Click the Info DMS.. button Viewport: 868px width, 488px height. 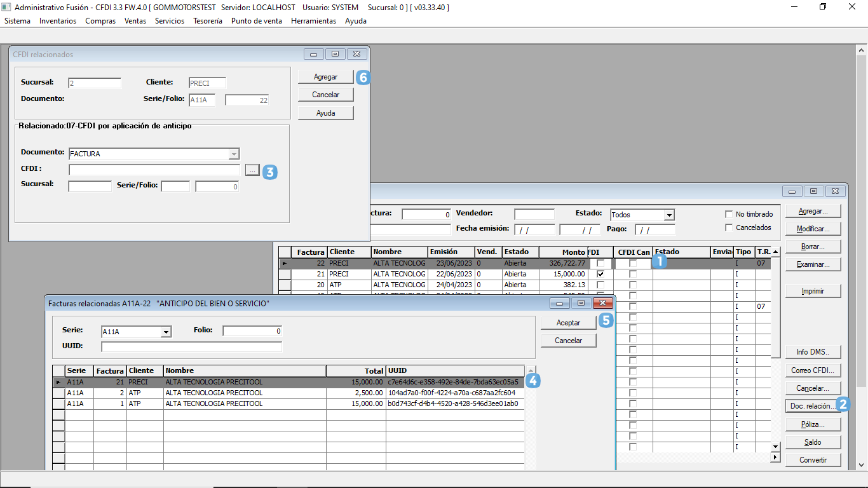pos(813,352)
